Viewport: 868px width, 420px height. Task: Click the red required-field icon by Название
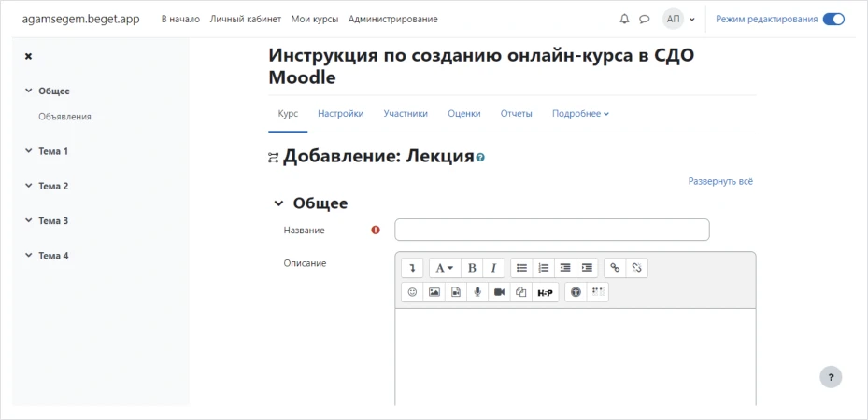coord(376,230)
